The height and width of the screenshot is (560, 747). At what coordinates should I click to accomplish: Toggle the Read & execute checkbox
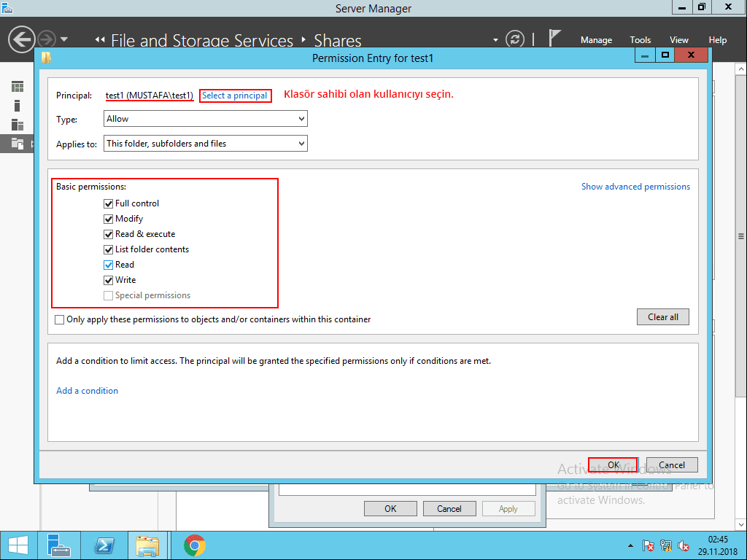pyautogui.click(x=108, y=234)
